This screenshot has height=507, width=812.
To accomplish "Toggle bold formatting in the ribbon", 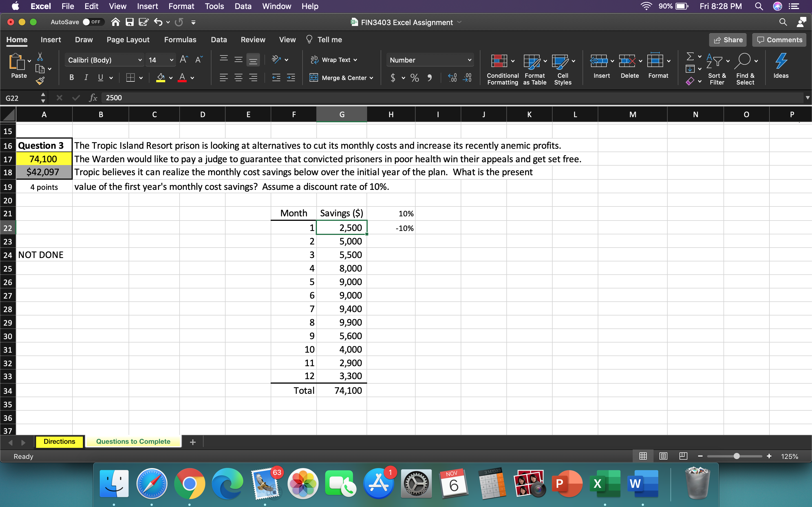I will (x=71, y=77).
